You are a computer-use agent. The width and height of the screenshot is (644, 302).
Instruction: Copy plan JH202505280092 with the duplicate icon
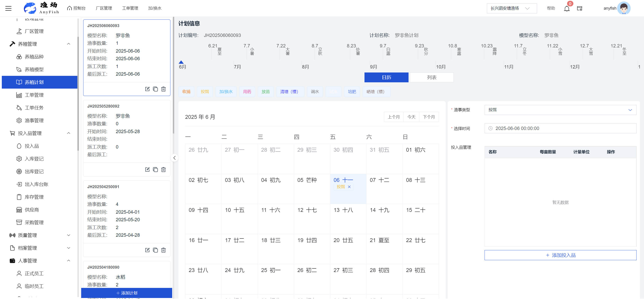point(155,170)
